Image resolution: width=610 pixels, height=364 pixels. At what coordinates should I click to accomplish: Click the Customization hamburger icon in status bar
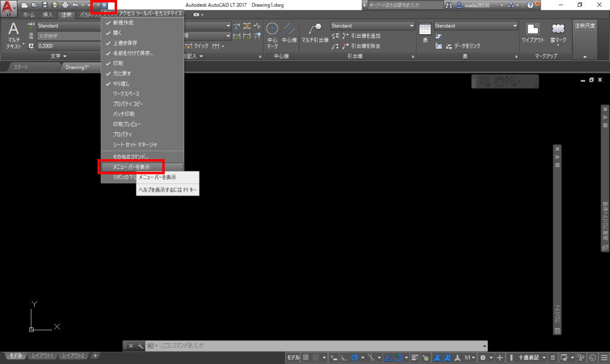pyautogui.click(x=604, y=357)
